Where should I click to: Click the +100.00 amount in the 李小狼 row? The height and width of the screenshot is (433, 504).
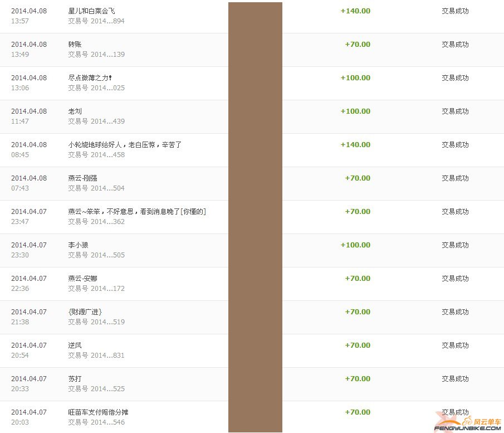tap(355, 245)
